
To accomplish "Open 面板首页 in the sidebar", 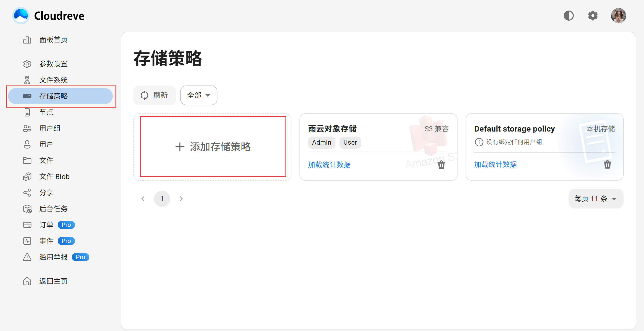I will [53, 40].
